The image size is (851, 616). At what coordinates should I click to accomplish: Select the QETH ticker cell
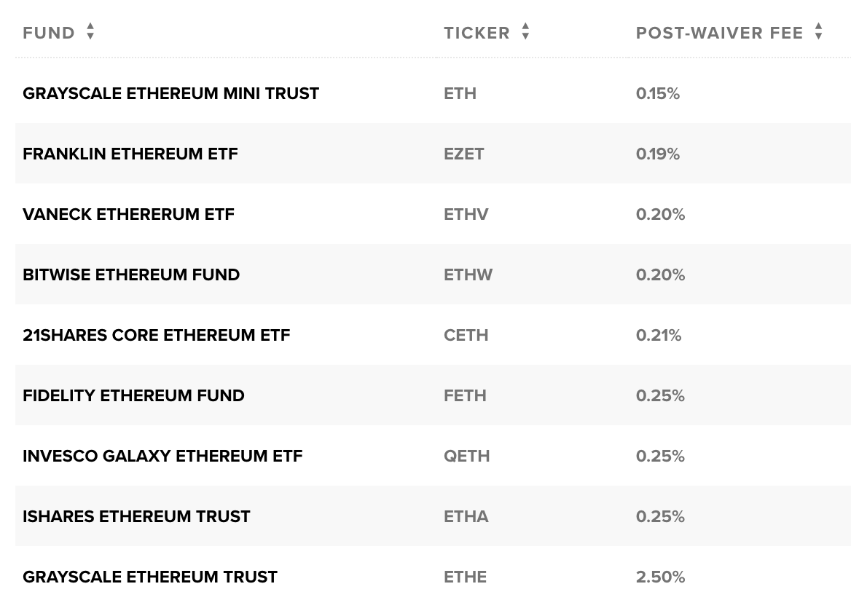[467, 456]
